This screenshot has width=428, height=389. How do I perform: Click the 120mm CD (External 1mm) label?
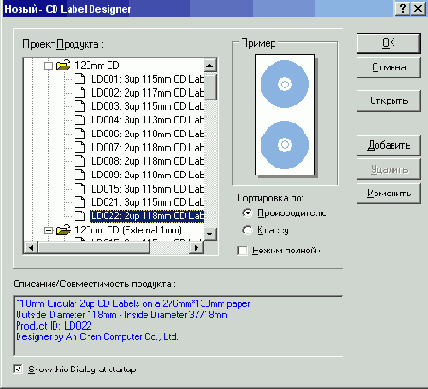(x=128, y=230)
